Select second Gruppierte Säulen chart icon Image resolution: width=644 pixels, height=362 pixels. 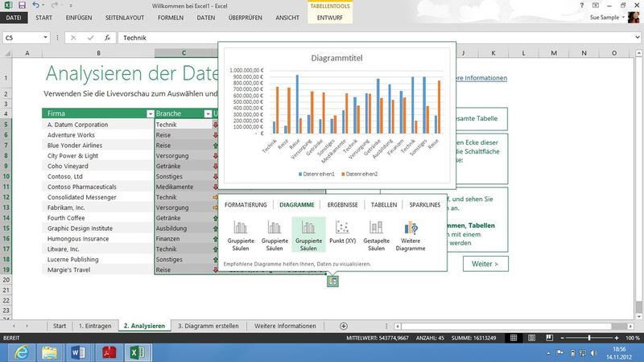click(x=275, y=235)
